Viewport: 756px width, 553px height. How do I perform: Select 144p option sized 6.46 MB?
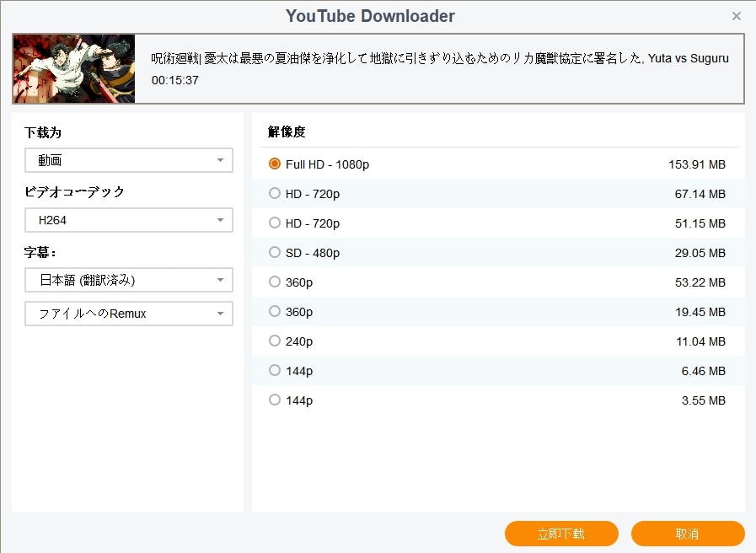point(275,370)
